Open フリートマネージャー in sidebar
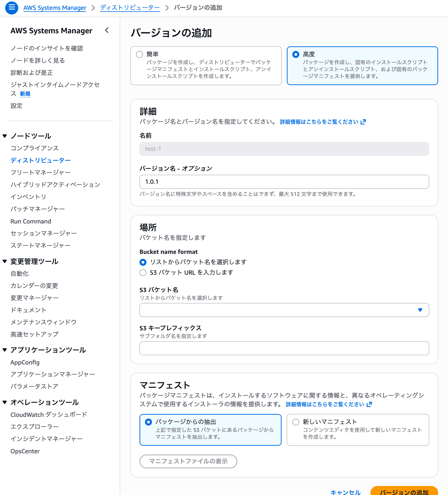The width and height of the screenshot is (448, 495). [x=41, y=173]
